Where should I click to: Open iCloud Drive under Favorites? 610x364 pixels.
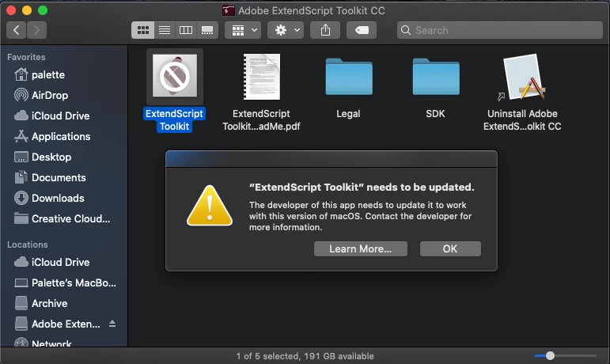[x=51, y=116]
